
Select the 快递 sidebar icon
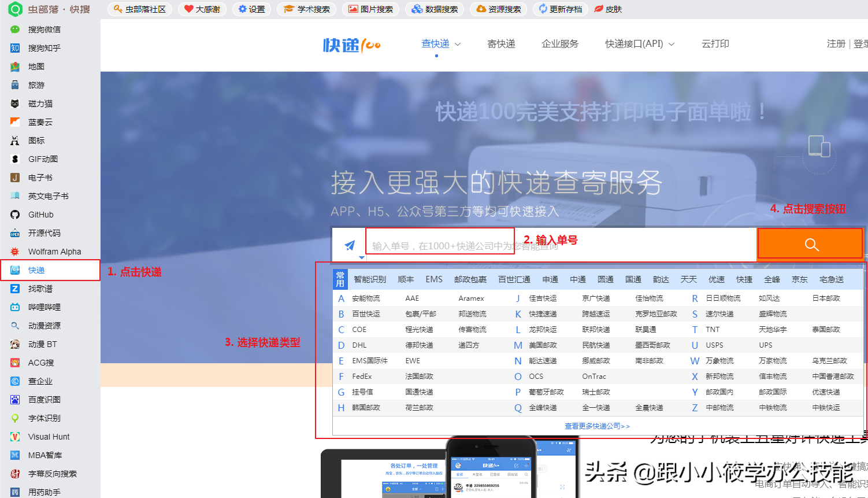[x=15, y=270]
